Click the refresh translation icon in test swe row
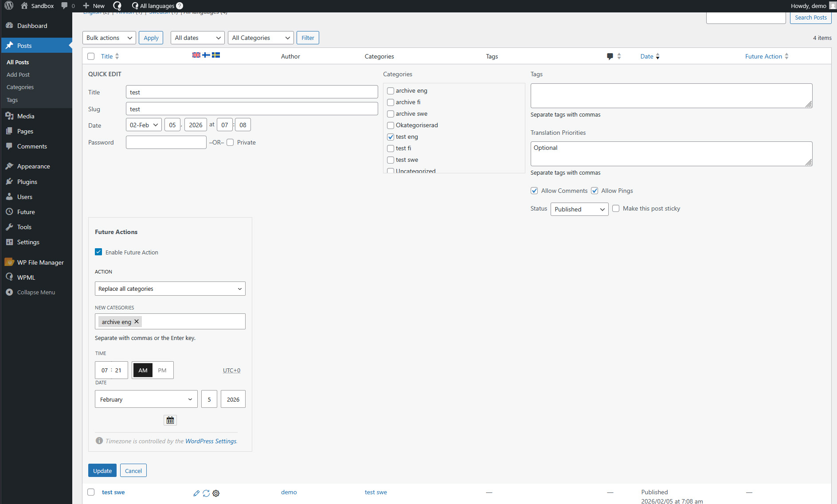The height and width of the screenshot is (504, 837). click(206, 493)
